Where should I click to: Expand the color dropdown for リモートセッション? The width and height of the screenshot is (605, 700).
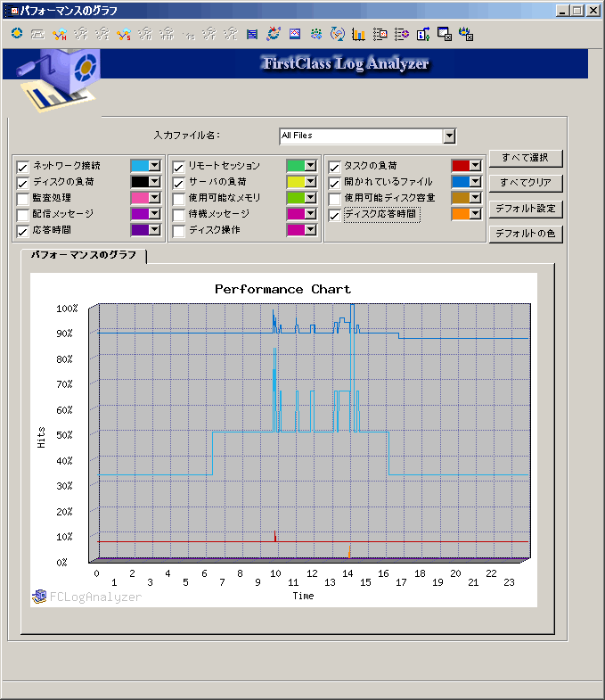pos(311,166)
